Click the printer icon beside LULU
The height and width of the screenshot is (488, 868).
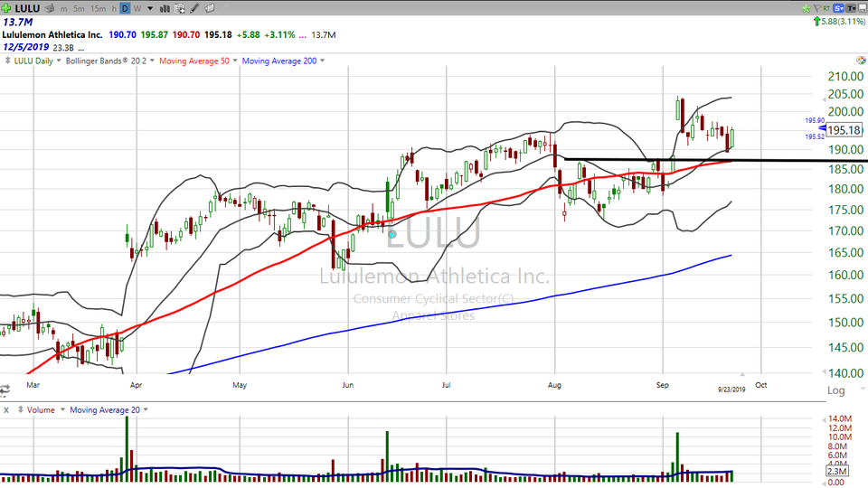coord(48,8)
